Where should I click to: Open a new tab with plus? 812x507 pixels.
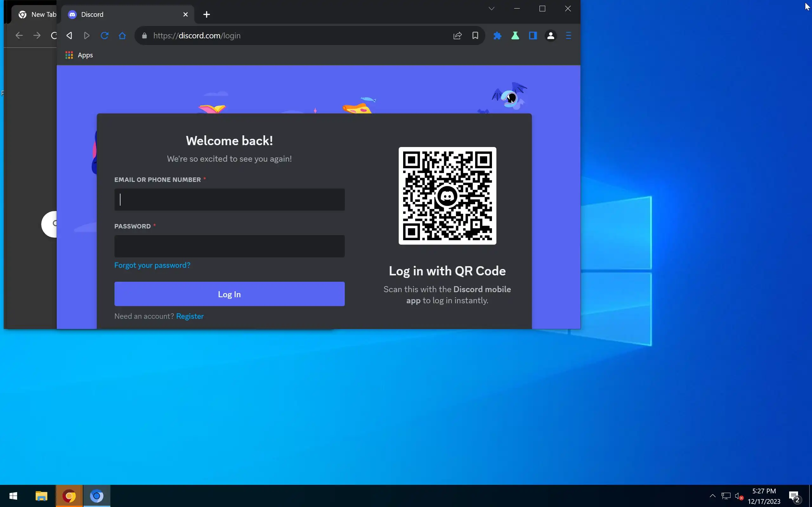click(207, 15)
